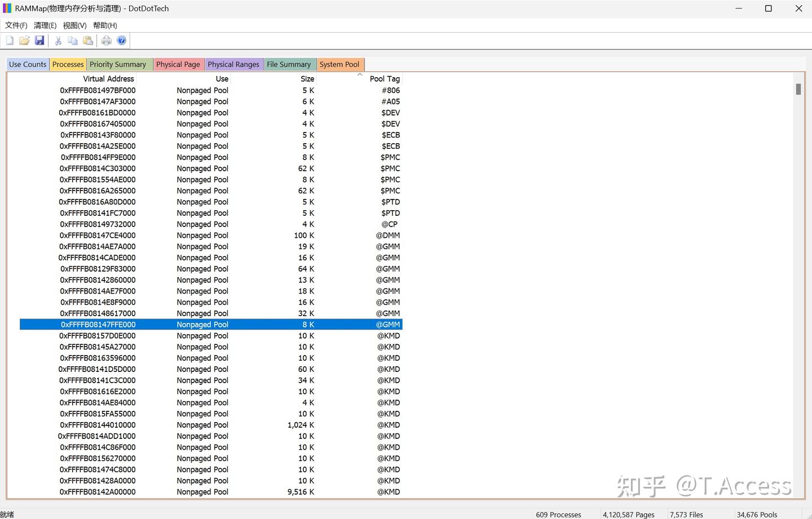This screenshot has width=812, height=519.
Task: Click the Copy toolbar icon
Action: point(73,41)
